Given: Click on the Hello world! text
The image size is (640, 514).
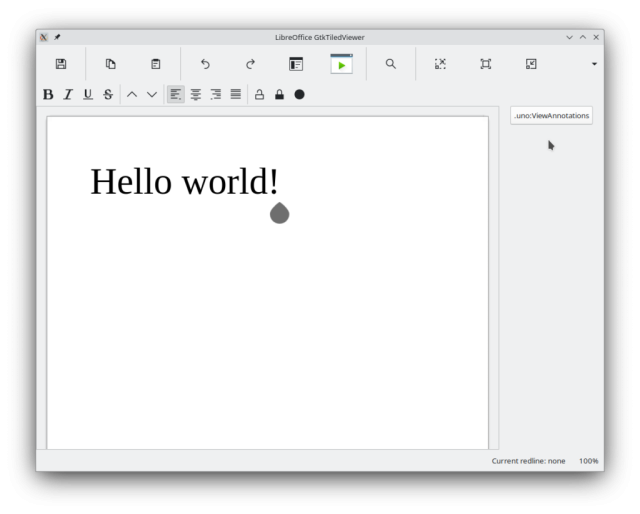Looking at the screenshot, I should (184, 182).
